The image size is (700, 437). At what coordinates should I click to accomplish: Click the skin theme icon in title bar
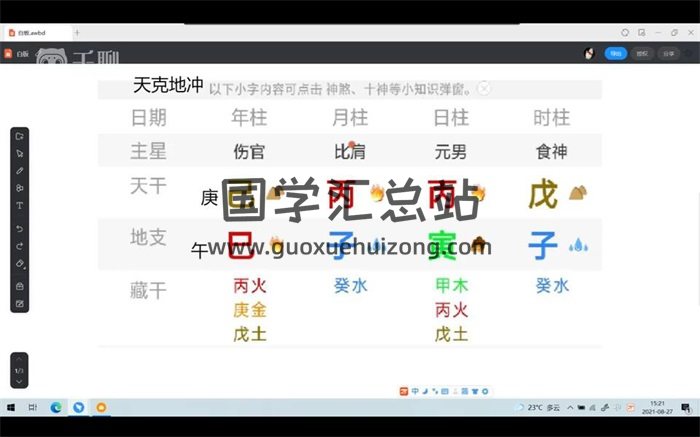click(625, 33)
